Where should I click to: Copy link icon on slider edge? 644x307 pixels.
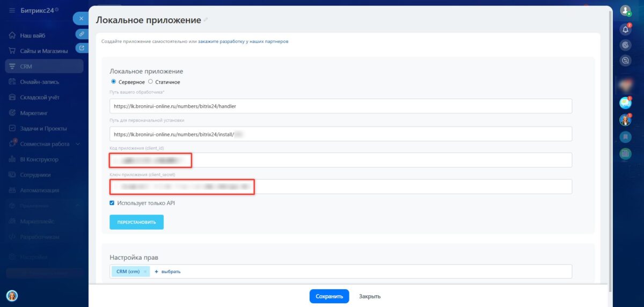point(82,33)
